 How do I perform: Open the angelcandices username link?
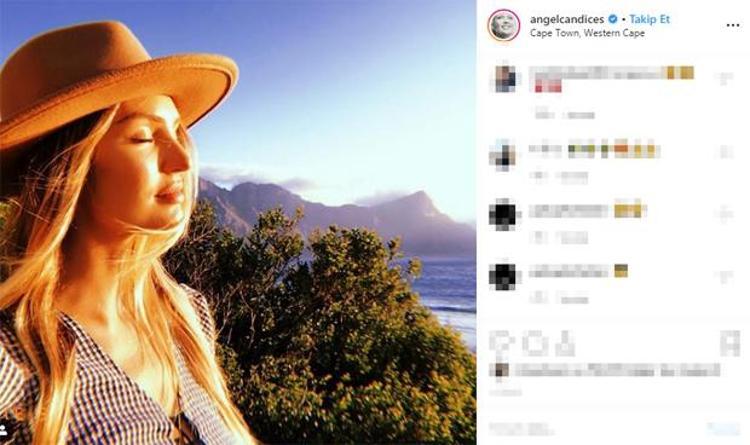tap(567, 19)
